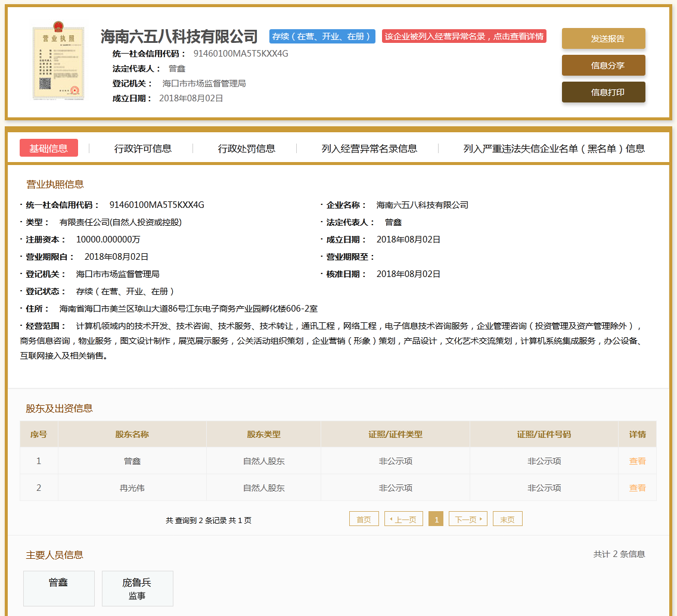The width and height of the screenshot is (677, 616).
Task: Jump to 末页 of shareholder list
Action: pyautogui.click(x=507, y=518)
